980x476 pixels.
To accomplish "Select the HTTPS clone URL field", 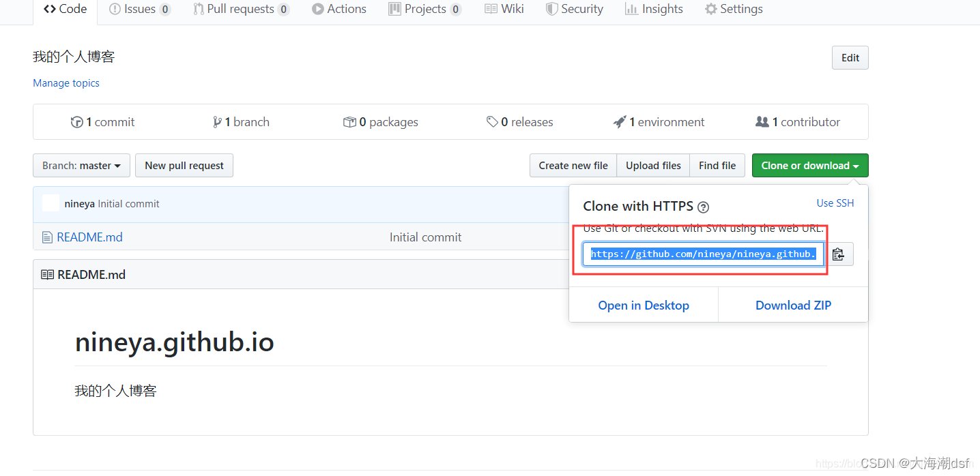I will 703,254.
